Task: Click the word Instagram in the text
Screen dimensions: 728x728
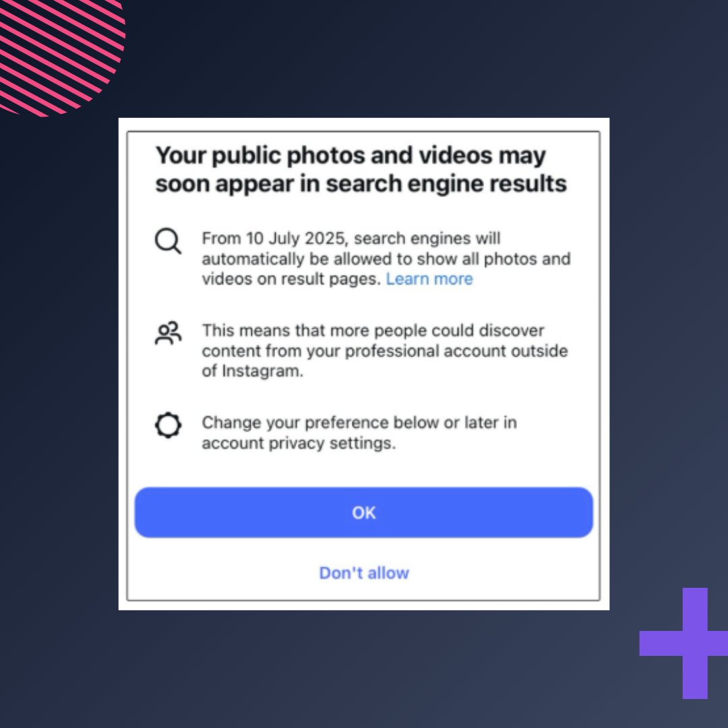Action: click(x=262, y=371)
